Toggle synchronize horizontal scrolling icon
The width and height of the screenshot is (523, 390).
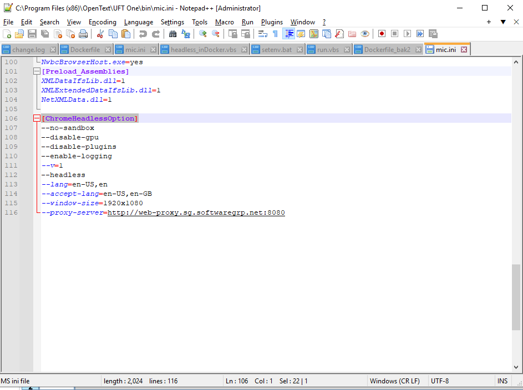click(x=245, y=34)
